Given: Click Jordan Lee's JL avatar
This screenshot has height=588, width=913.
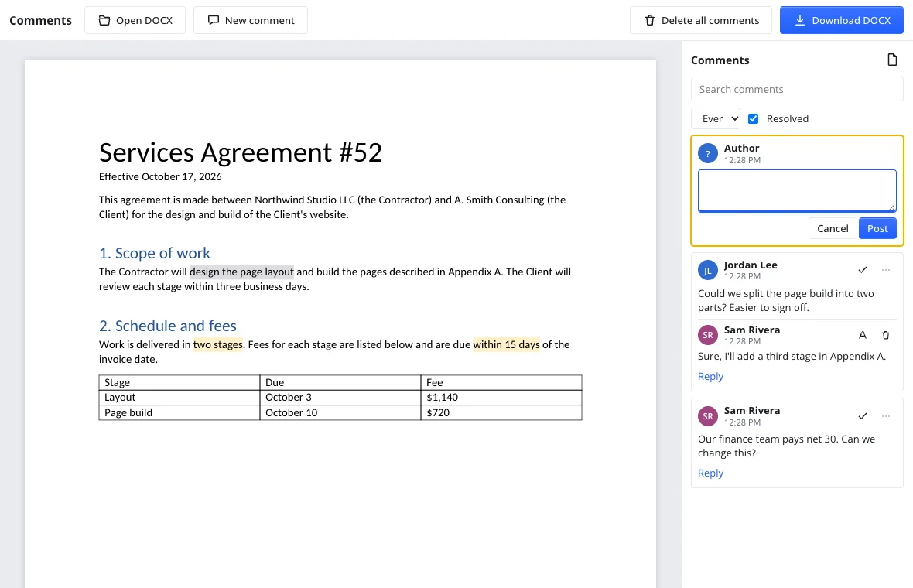Looking at the screenshot, I should tap(707, 270).
